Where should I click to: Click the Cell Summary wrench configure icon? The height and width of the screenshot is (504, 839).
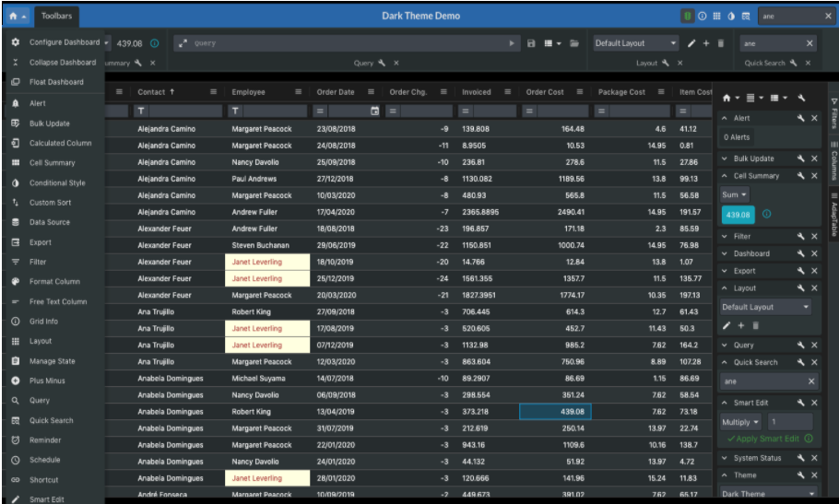point(800,176)
